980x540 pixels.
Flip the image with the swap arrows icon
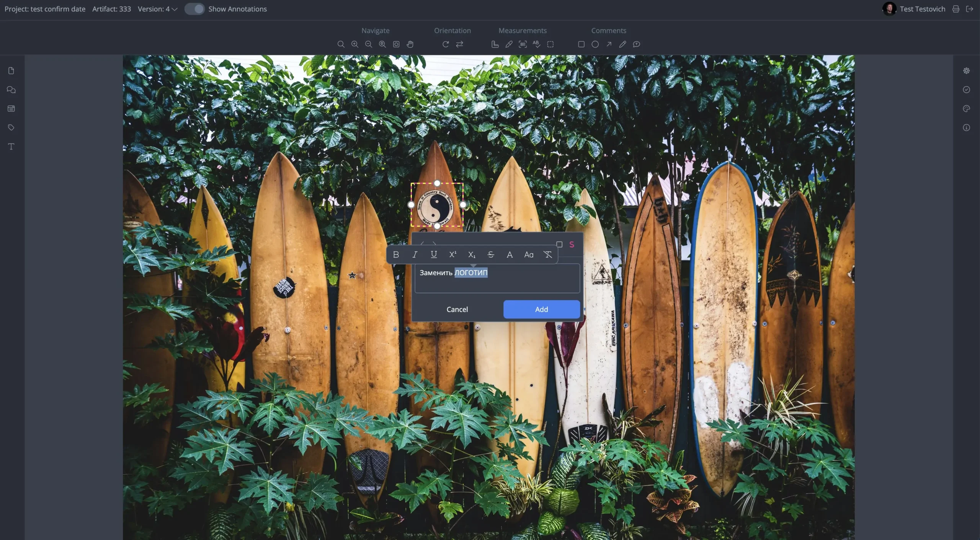coord(459,44)
